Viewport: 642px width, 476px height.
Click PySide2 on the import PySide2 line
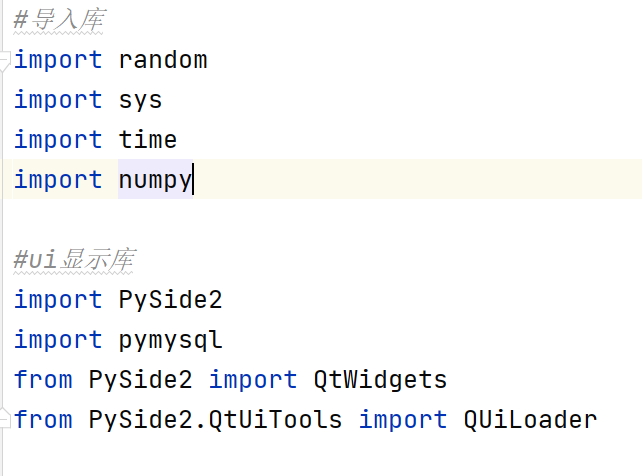[x=170, y=300]
